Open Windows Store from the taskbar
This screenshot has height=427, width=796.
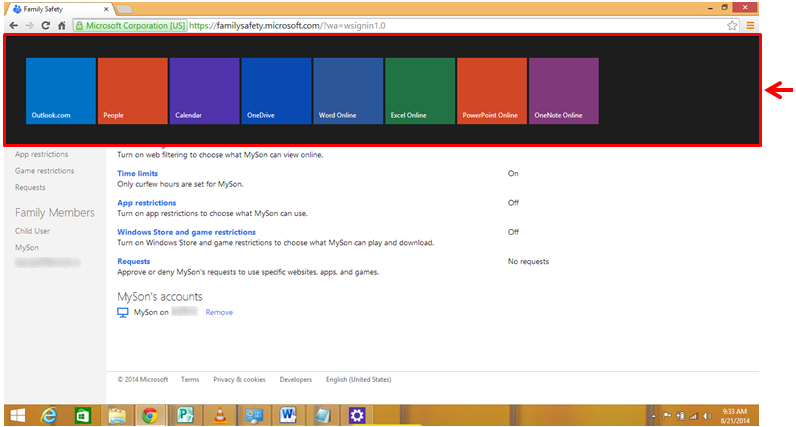pos(83,415)
